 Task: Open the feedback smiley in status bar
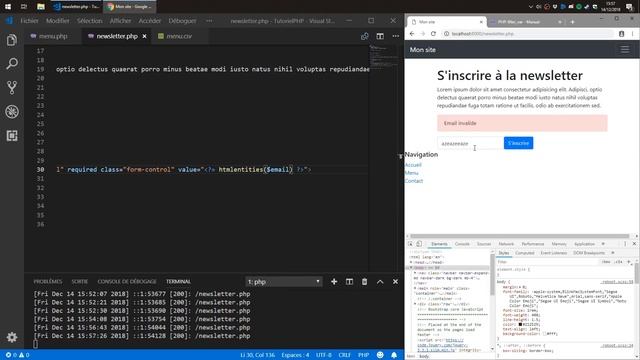(380, 355)
